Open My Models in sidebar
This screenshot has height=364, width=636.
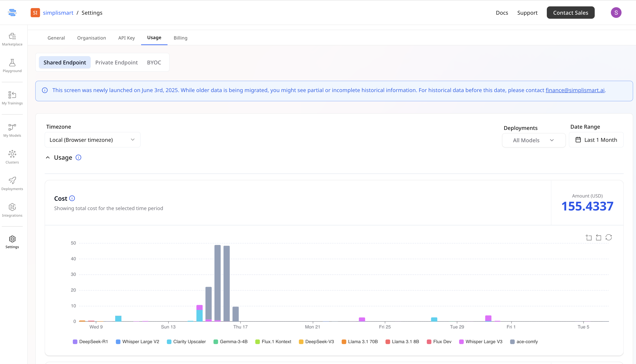click(12, 130)
